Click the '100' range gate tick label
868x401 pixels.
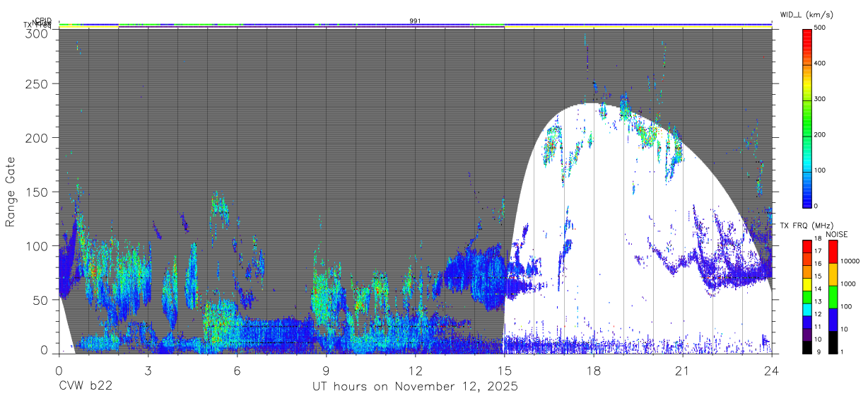click(38, 246)
